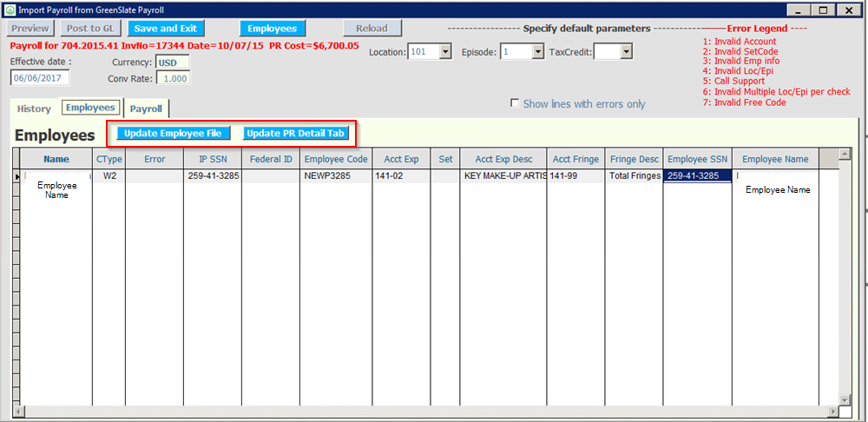Click the Acct Fringe column header

click(x=575, y=159)
